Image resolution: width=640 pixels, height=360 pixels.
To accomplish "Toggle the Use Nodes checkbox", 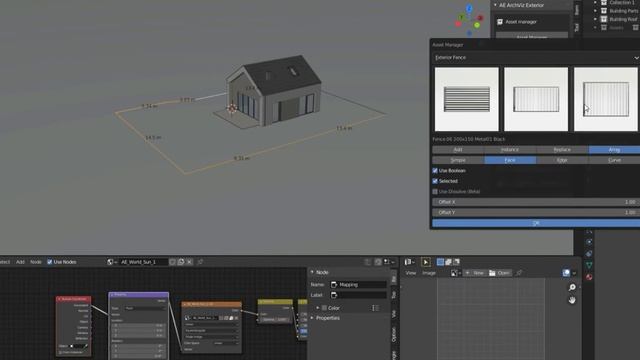I will 50,262.
